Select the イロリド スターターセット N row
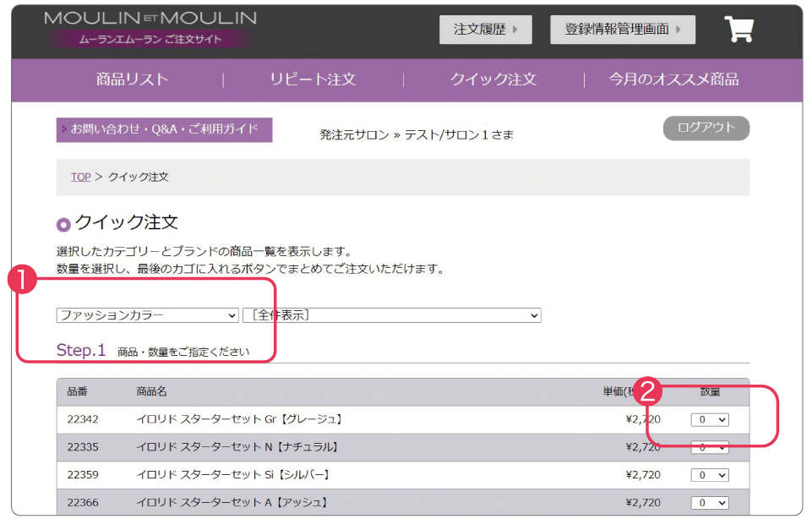 pos(237,447)
